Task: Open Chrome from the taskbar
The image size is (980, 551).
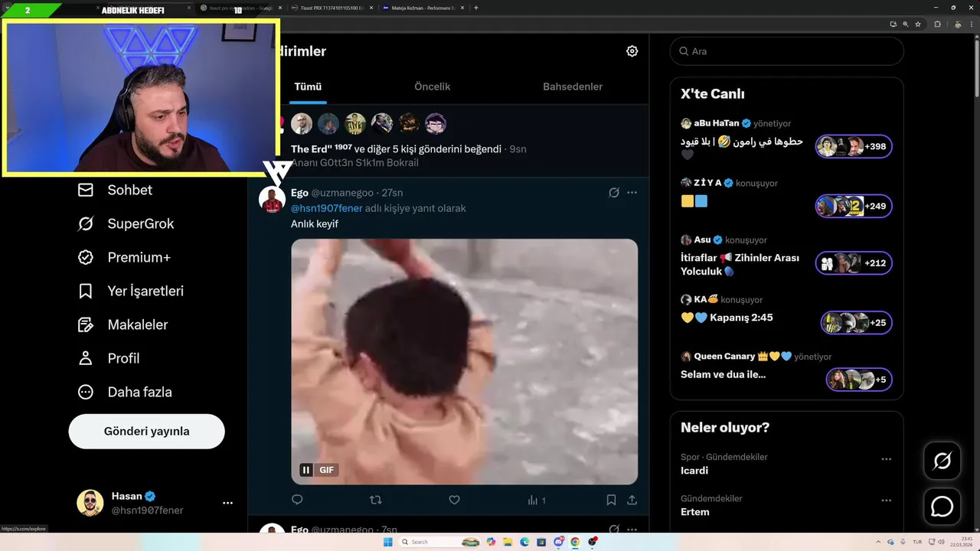Action: click(575, 542)
